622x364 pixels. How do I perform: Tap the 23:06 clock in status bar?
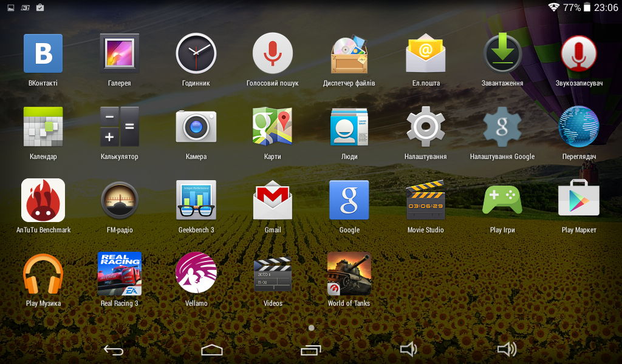point(606,7)
